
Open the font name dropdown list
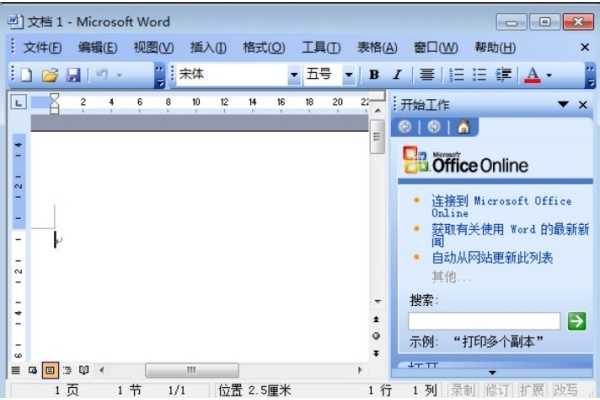pyautogui.click(x=294, y=74)
